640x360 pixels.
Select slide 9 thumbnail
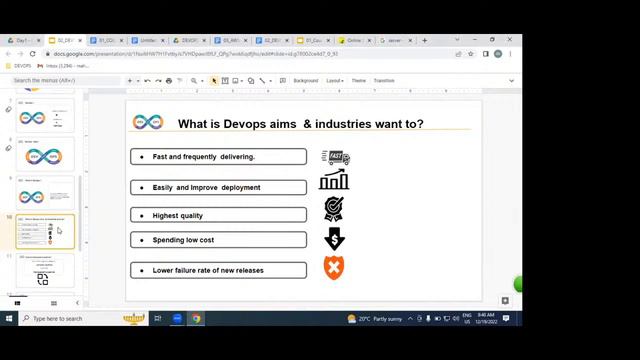[x=45, y=193]
